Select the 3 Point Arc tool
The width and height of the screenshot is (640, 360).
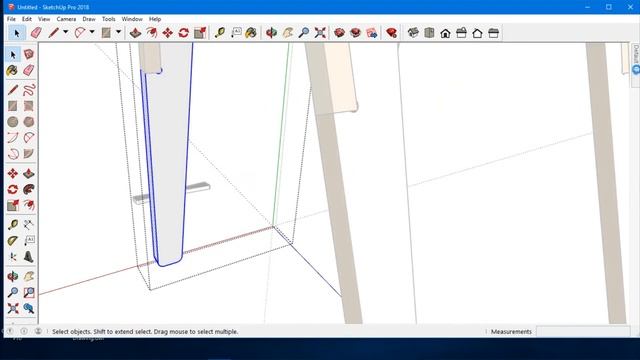point(12,154)
